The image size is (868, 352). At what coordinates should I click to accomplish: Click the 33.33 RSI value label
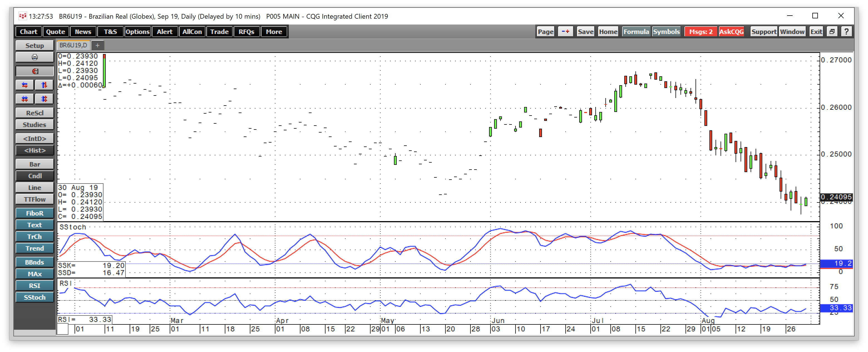(836, 308)
